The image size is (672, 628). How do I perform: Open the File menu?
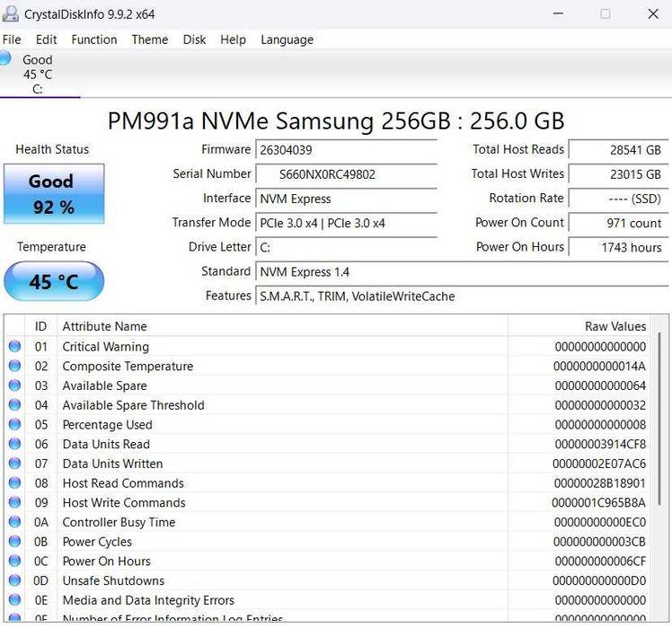tap(12, 40)
